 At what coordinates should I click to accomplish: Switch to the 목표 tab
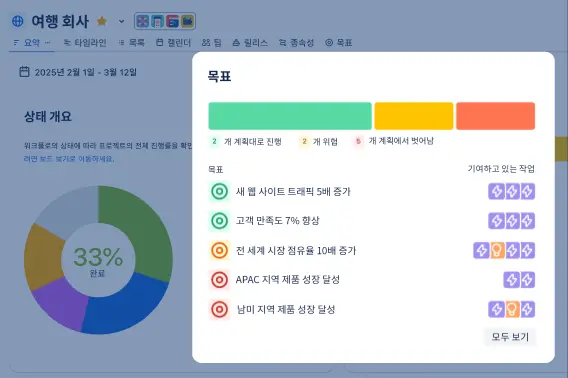pyautogui.click(x=339, y=42)
